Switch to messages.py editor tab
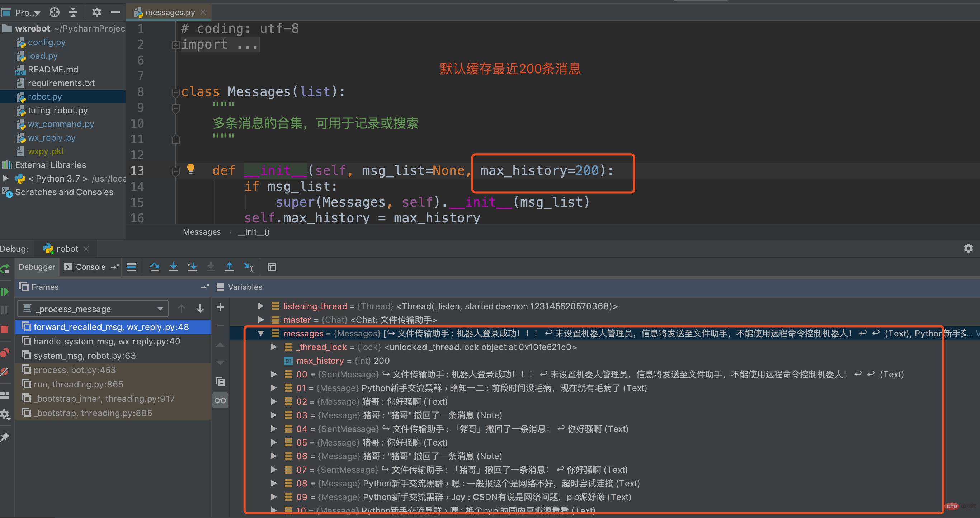 pos(170,13)
